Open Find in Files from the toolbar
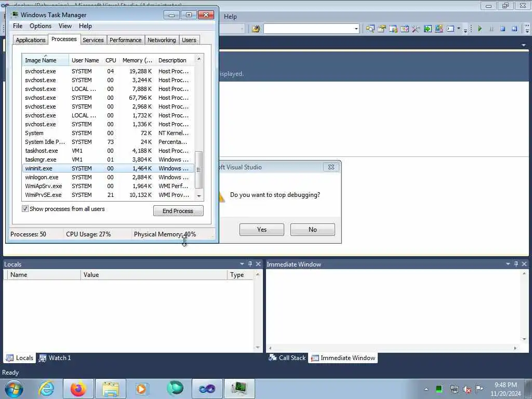532x399 pixels. (x=256, y=29)
